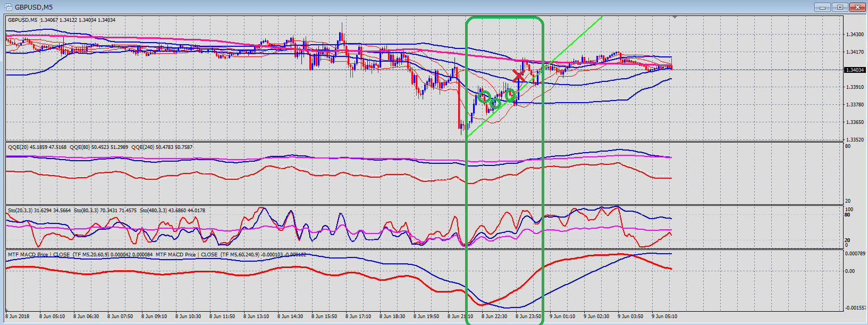Click the 8 Jun 07:50 time label
This screenshot has height=325, width=868.
[x=120, y=316]
